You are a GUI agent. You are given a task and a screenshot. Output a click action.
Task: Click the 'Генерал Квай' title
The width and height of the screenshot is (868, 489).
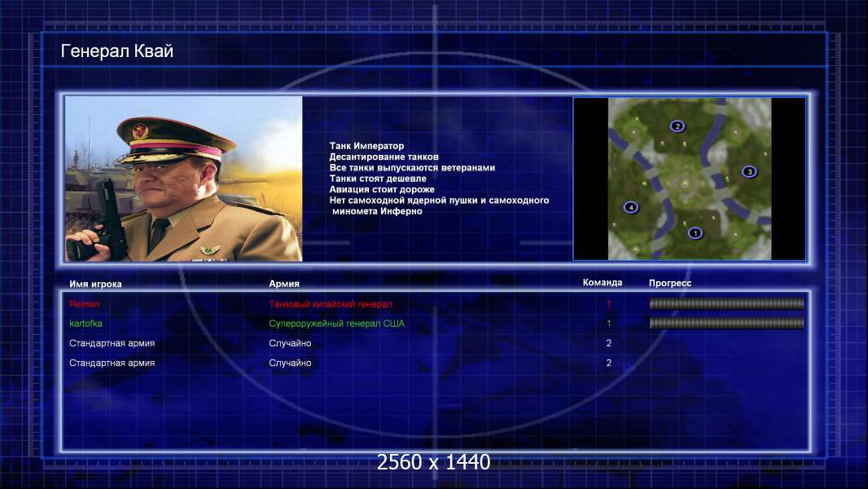116,51
